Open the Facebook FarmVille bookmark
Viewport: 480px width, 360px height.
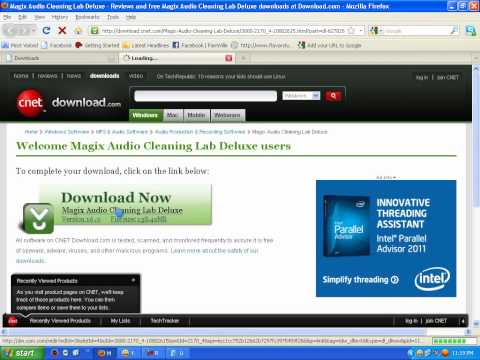coord(200,45)
